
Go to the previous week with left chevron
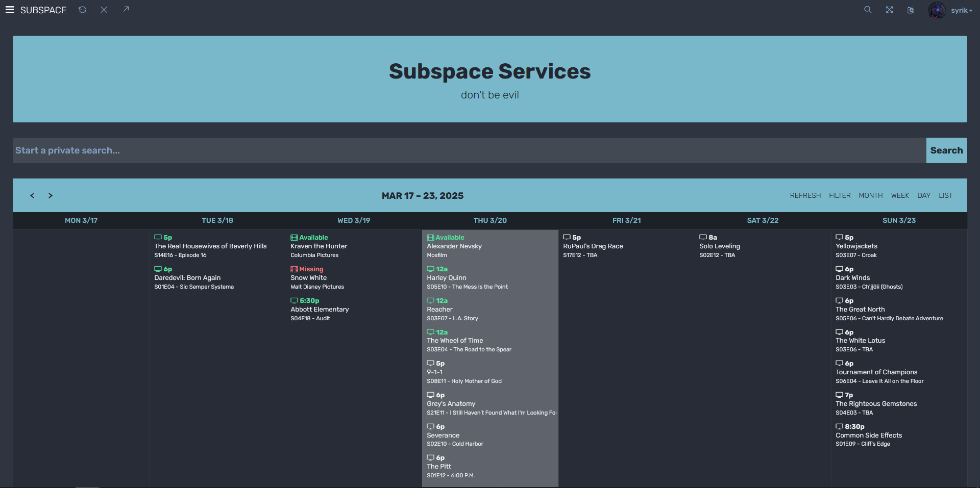[x=32, y=195]
